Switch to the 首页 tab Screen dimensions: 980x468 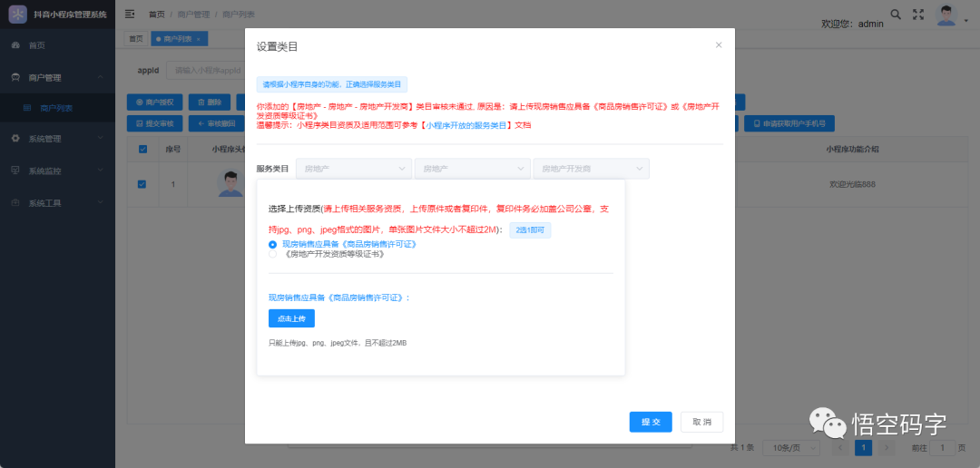pos(135,39)
